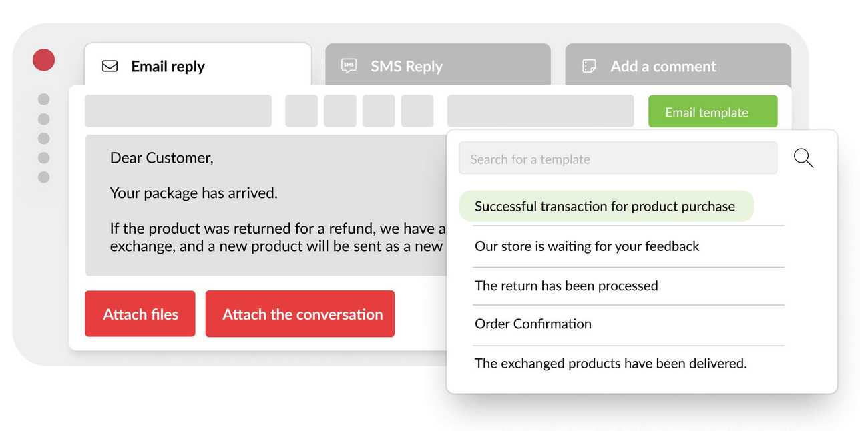Select The exchanged products have been delivered template
868x431 pixels.
point(610,364)
